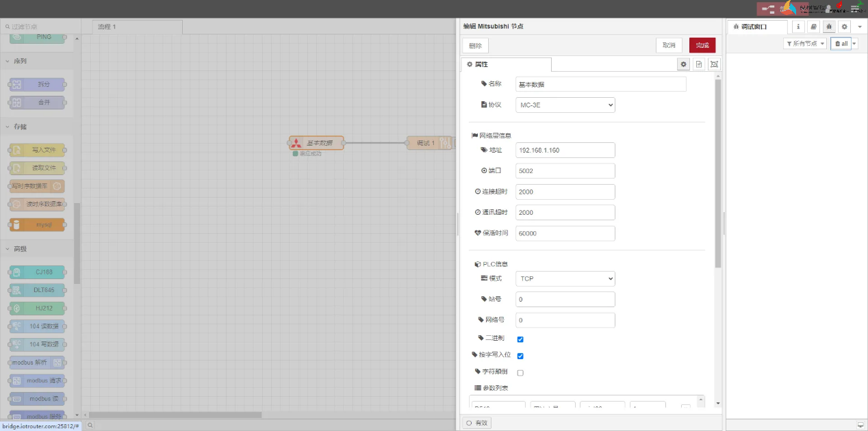
Task: Open the 所有节点 debug filter dropdown
Action: [x=805, y=43]
